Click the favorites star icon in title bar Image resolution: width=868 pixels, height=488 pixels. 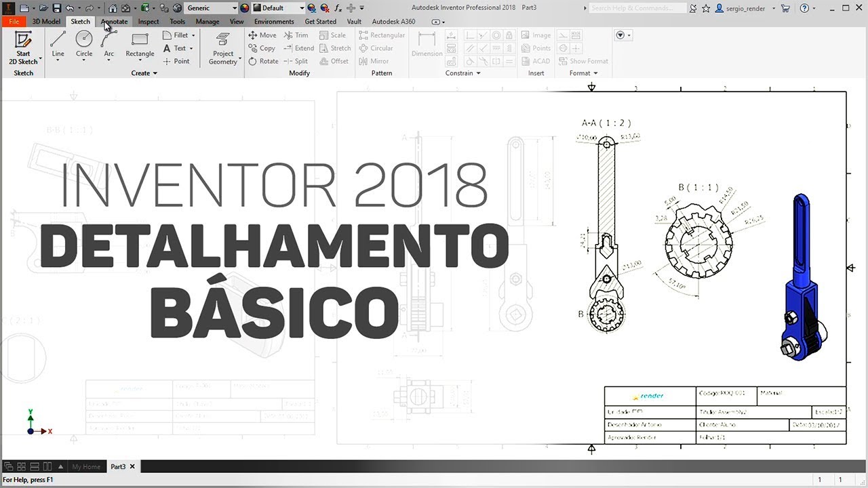pos(706,8)
